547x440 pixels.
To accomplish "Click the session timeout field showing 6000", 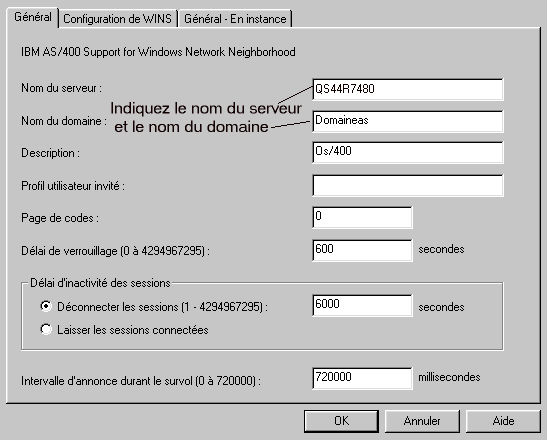I will pyautogui.click(x=362, y=305).
